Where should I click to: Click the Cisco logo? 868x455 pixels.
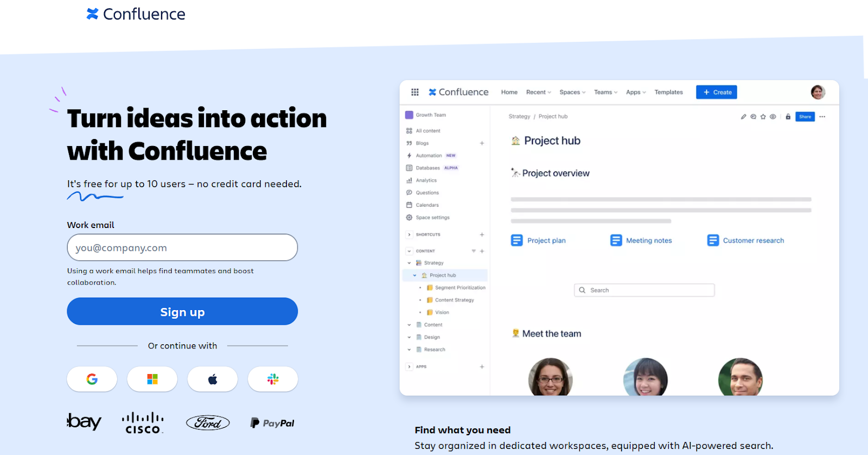143,423
